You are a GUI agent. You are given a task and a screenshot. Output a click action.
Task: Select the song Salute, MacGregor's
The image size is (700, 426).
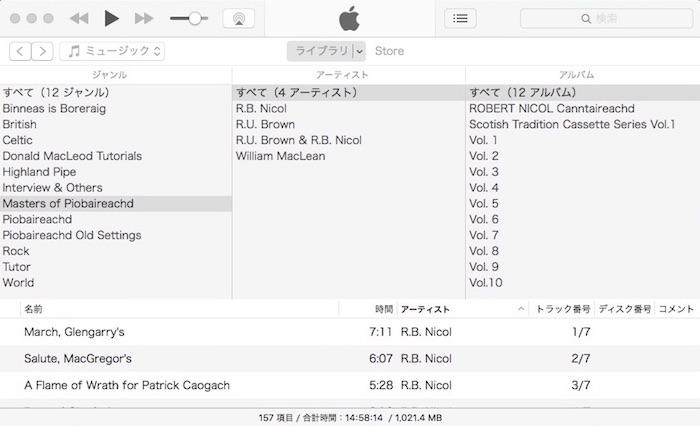(78, 358)
